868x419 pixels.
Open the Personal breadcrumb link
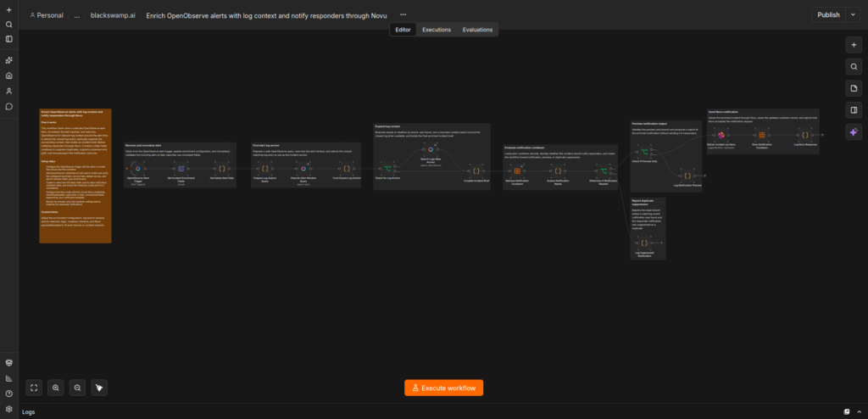47,15
